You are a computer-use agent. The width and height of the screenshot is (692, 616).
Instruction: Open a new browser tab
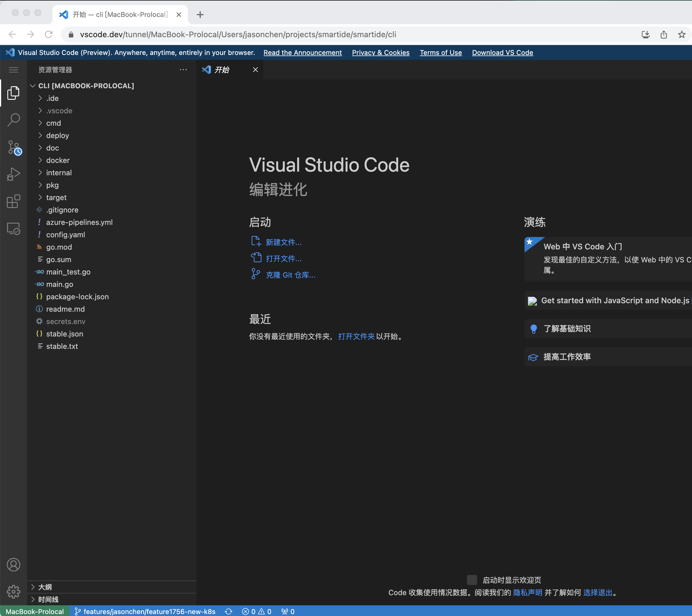tap(200, 15)
